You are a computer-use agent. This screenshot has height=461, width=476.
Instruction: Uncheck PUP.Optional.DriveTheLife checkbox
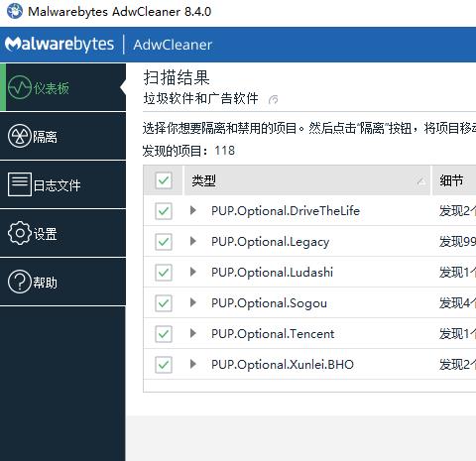click(164, 211)
